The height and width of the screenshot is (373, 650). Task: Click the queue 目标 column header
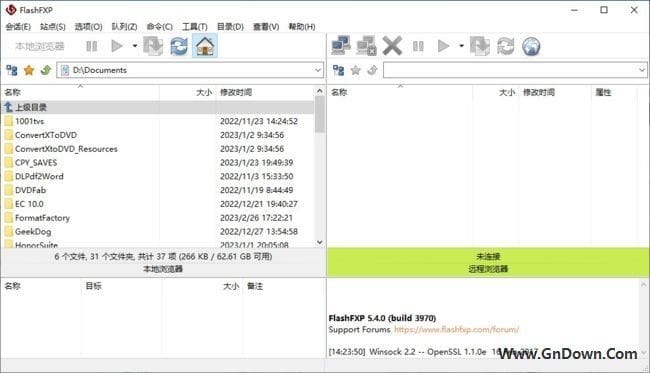[x=121, y=286]
